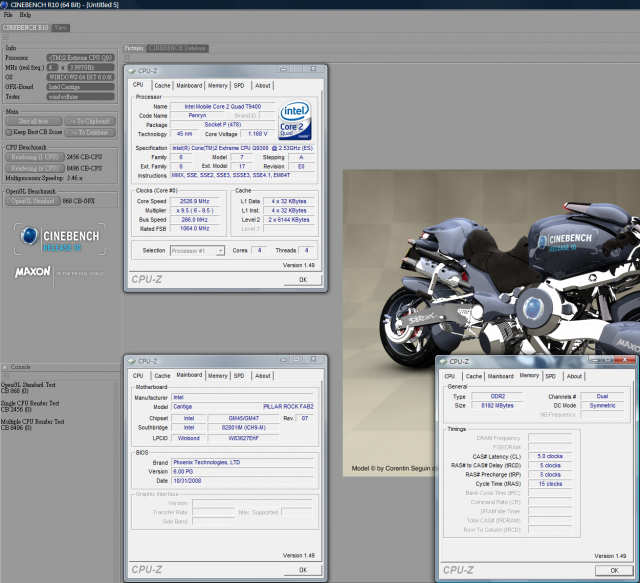The height and width of the screenshot is (583, 640).
Task: Switch to the View tab
Action: pyautogui.click(x=61, y=28)
